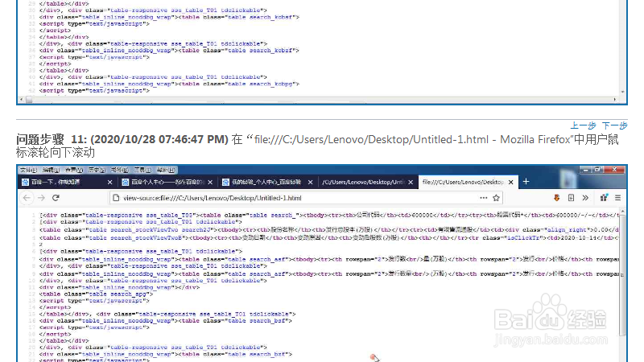Click source line 1 with sse_table_T05
644x362 pixels.
point(328,215)
